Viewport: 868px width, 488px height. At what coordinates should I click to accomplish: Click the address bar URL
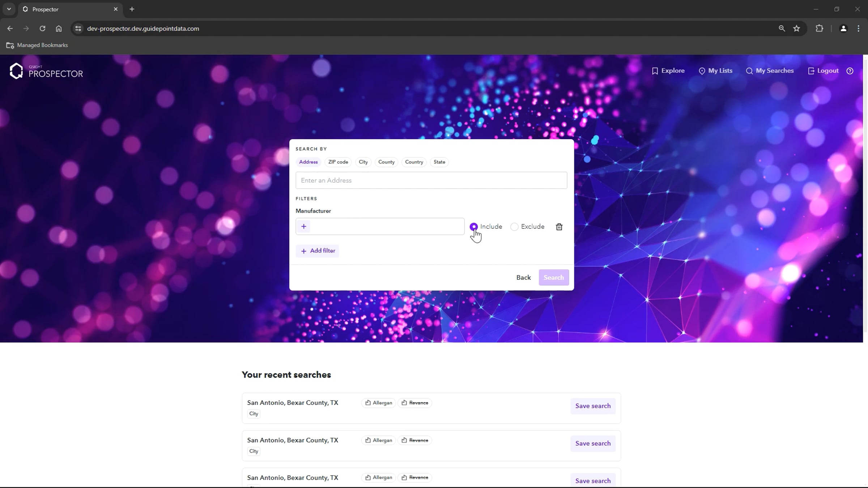143,29
